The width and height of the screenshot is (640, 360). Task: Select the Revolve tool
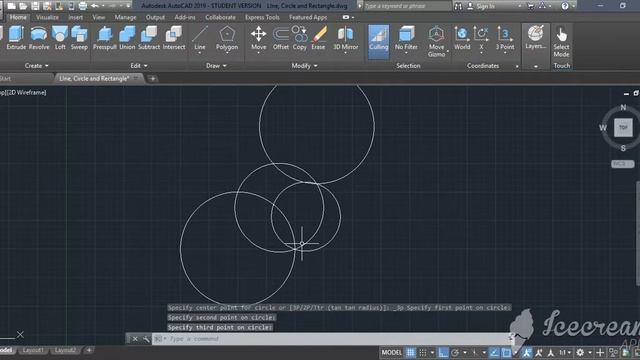pyautogui.click(x=39, y=38)
